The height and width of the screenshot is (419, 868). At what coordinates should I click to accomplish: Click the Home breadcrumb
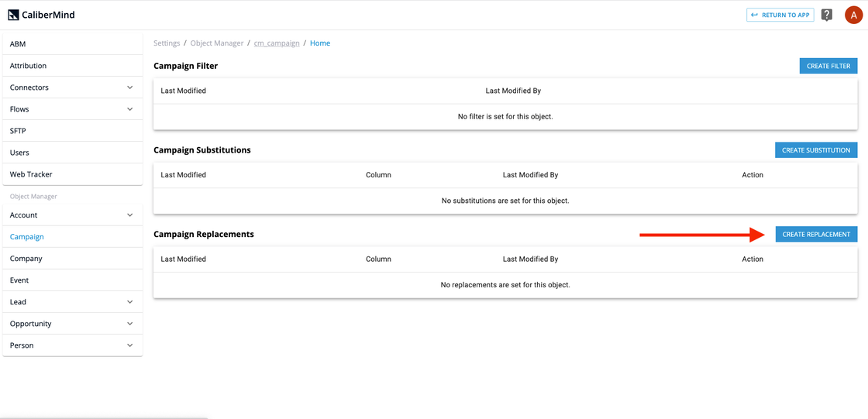[x=320, y=43]
